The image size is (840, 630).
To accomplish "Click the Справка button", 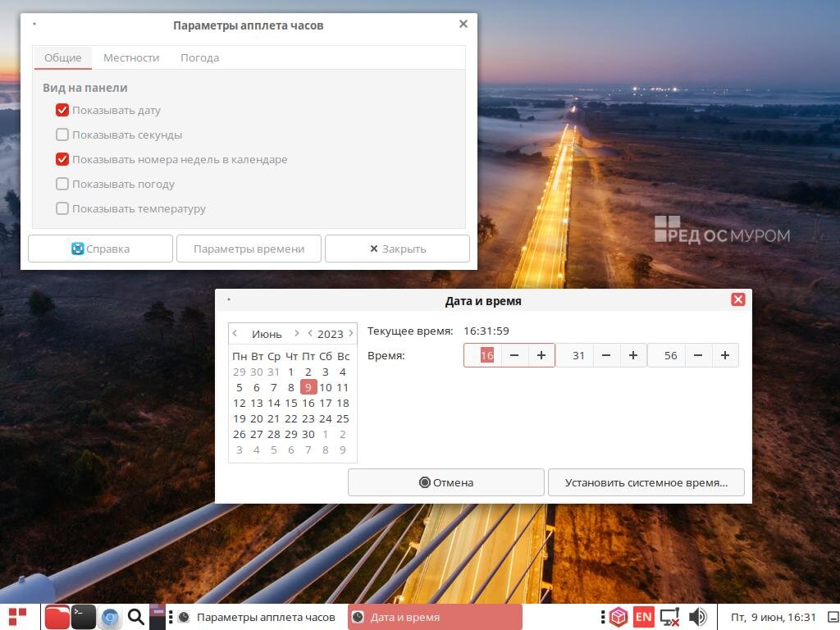I will pyautogui.click(x=100, y=249).
